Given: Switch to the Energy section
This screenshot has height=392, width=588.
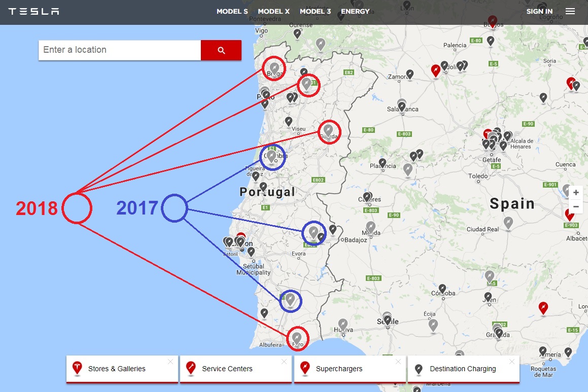Looking at the screenshot, I should pyautogui.click(x=355, y=11).
